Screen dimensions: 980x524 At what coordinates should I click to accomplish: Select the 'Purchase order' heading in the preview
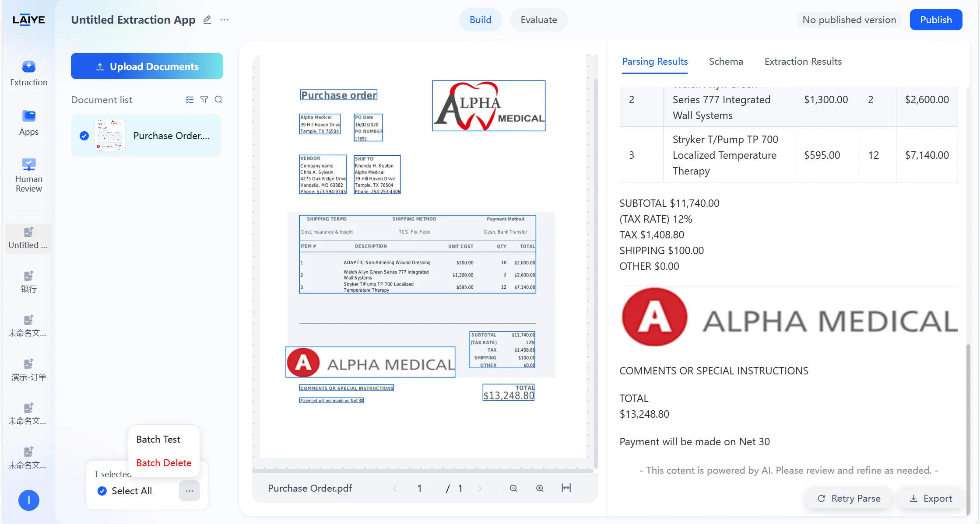(x=339, y=95)
